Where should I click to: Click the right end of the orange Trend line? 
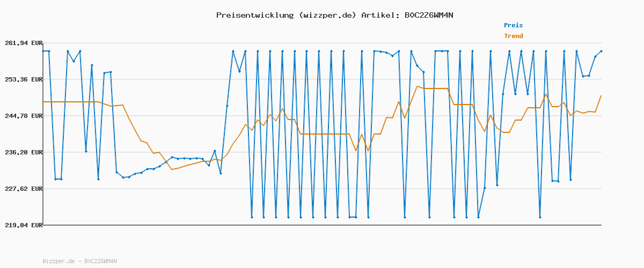coord(601,95)
